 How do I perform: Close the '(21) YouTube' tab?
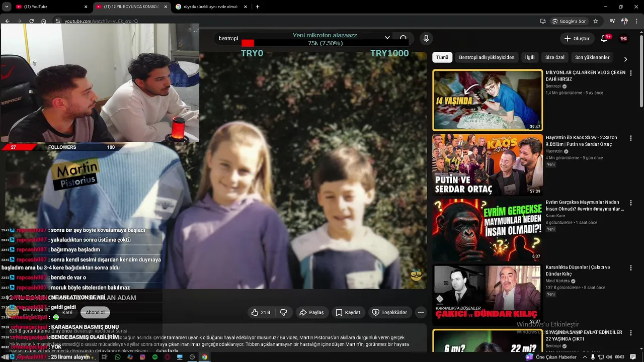tap(86, 7)
